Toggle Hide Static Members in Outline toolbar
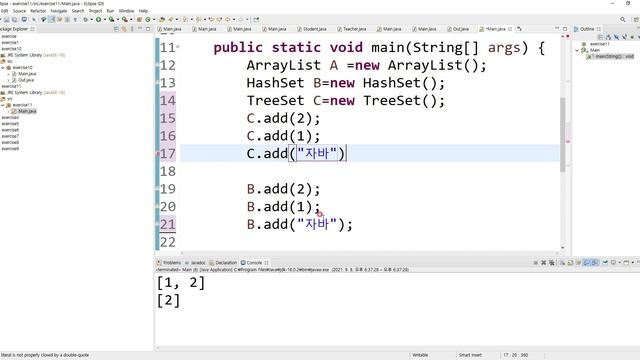This screenshot has height=360, width=640. [624, 37]
